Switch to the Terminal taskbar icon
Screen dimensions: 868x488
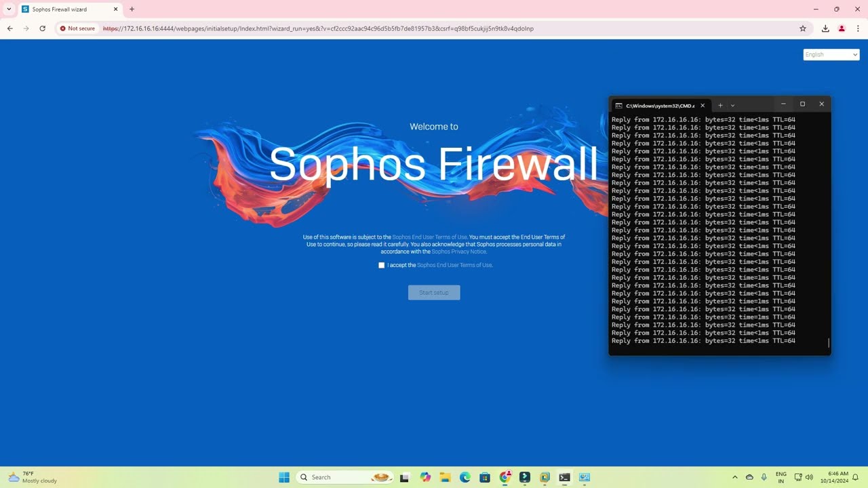(x=565, y=477)
